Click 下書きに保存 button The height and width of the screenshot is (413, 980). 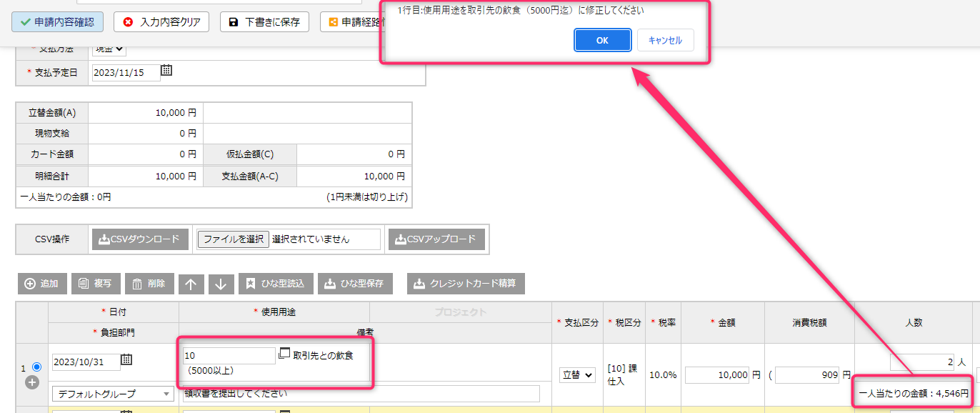[264, 21]
